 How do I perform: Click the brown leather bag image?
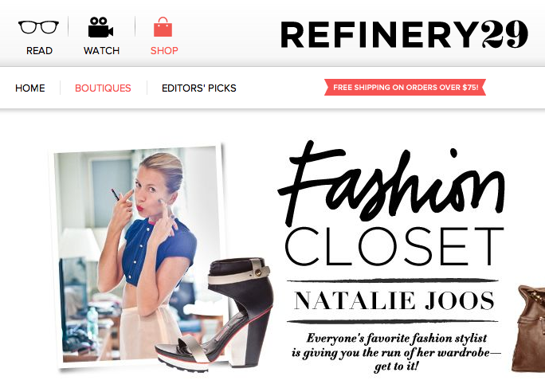(528, 329)
